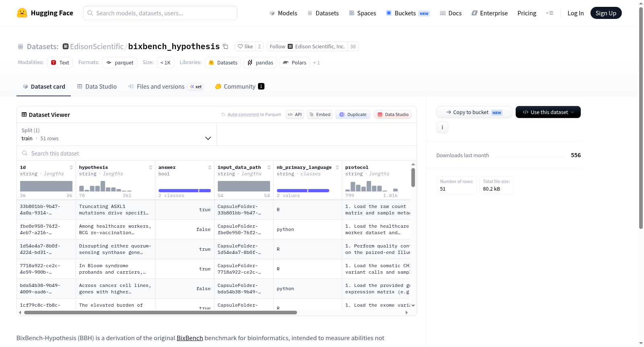Open the API button with code icon
Screen dimensions: 644x347
coord(295,114)
